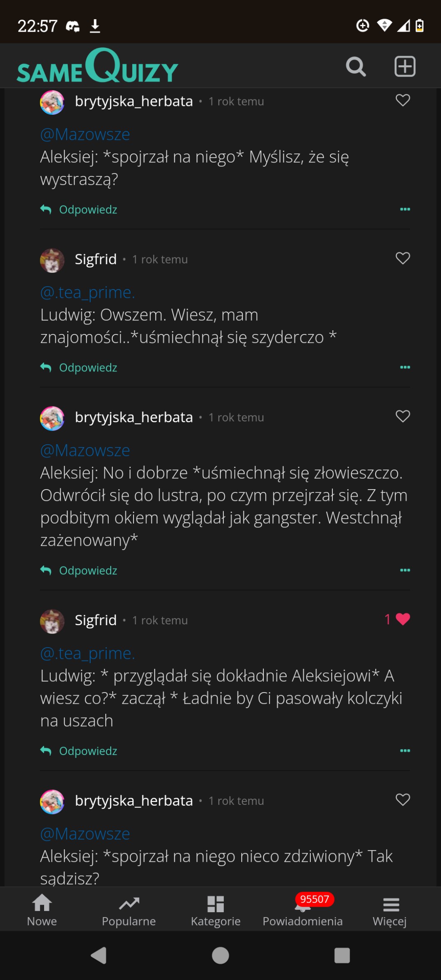Image resolution: width=441 pixels, height=980 pixels.
Task: Expand options dots for Ludwig 'Owszem' comment
Action: tap(405, 367)
